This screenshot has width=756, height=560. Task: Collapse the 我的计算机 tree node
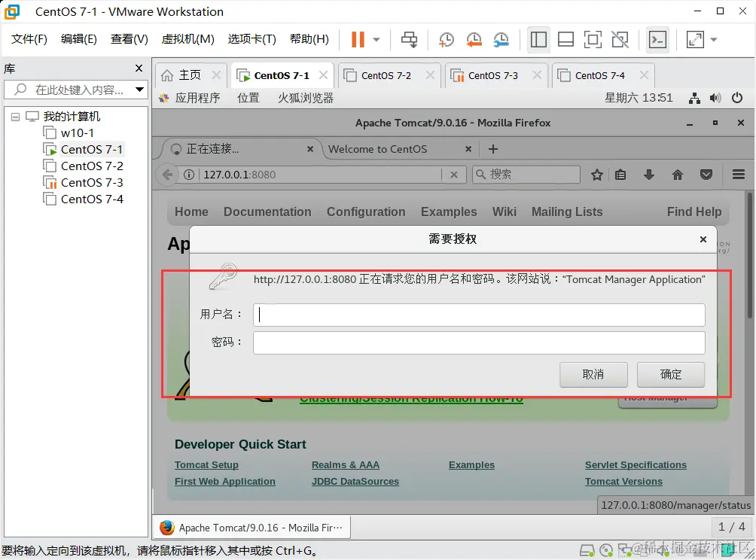tap(15, 117)
